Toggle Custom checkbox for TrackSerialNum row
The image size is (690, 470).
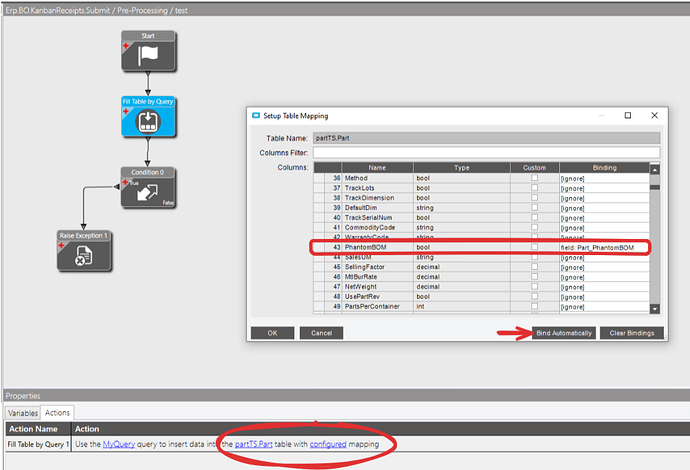click(x=534, y=217)
